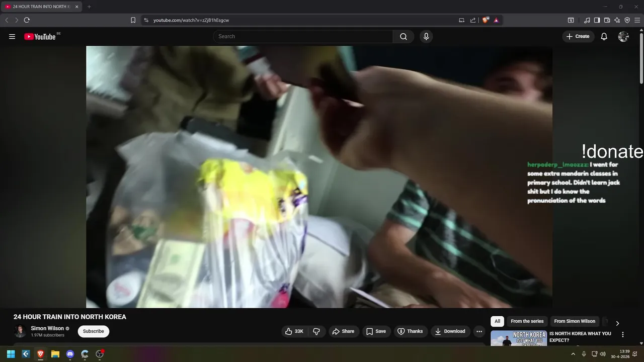Subscribe to Simon Wilson channel
This screenshot has height=362, width=644.
click(93, 331)
